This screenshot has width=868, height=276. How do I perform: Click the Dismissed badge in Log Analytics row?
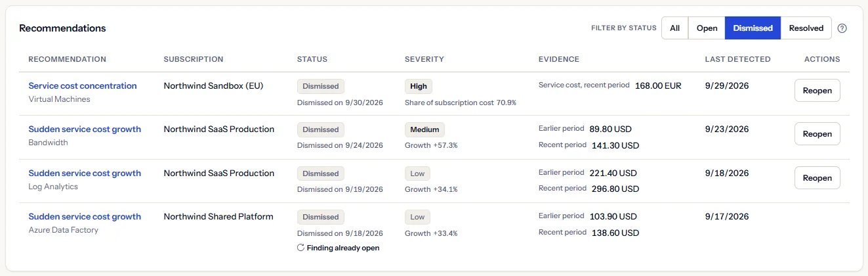pyautogui.click(x=321, y=173)
